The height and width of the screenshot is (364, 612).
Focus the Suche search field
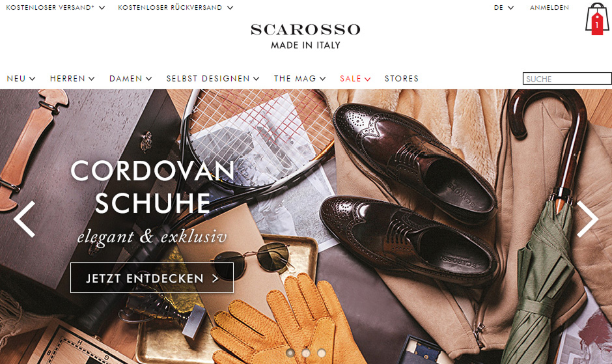point(567,79)
